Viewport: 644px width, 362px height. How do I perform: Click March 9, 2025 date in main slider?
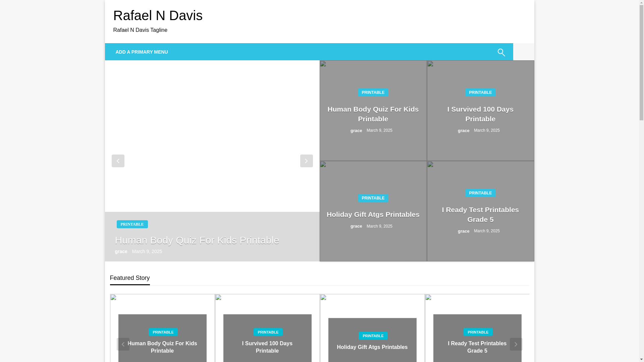[147, 251]
